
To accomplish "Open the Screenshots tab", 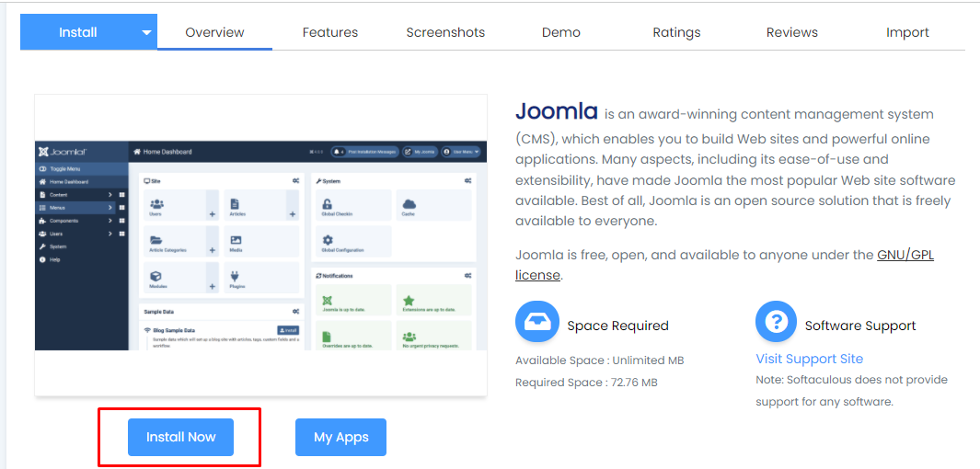I will [x=445, y=32].
